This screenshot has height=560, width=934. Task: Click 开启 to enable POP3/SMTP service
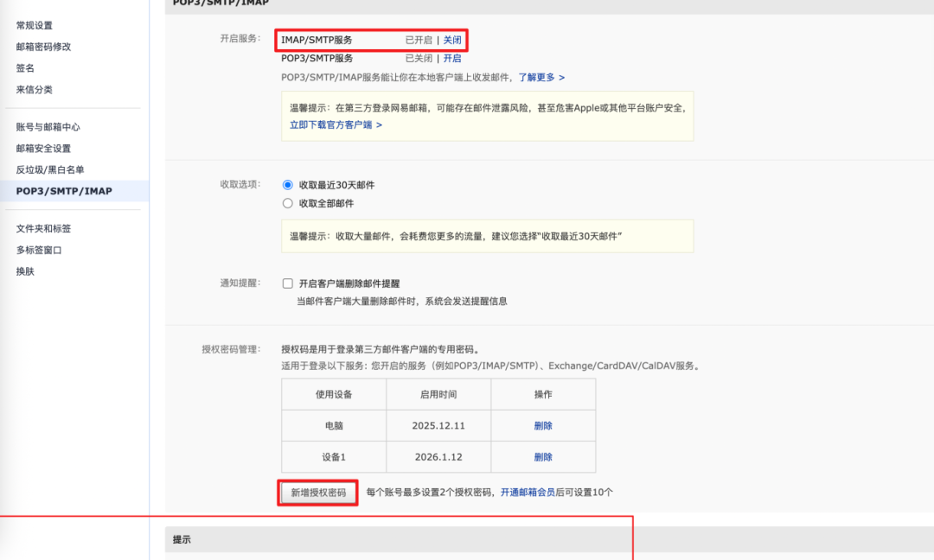click(452, 59)
